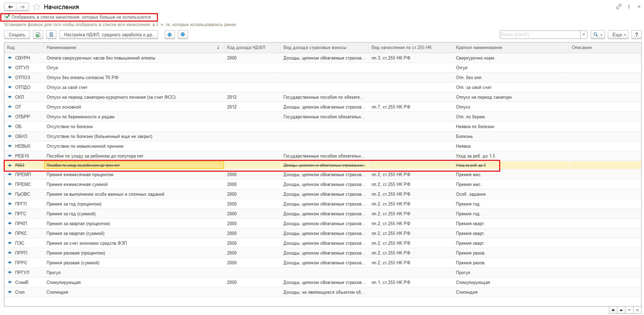Select the Премия за год (суммой) row
Screen dimensions: 644x315
pyautogui.click(x=323, y=214)
